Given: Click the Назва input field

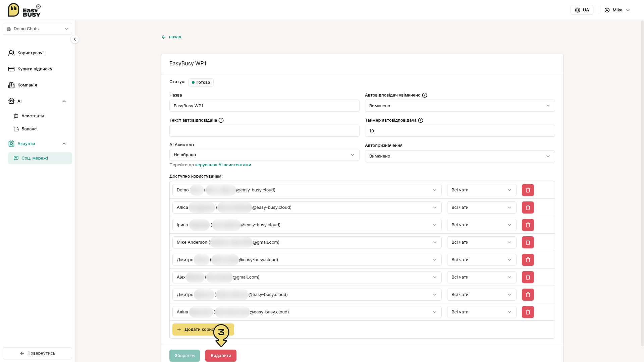Looking at the screenshot, I should click(264, 106).
